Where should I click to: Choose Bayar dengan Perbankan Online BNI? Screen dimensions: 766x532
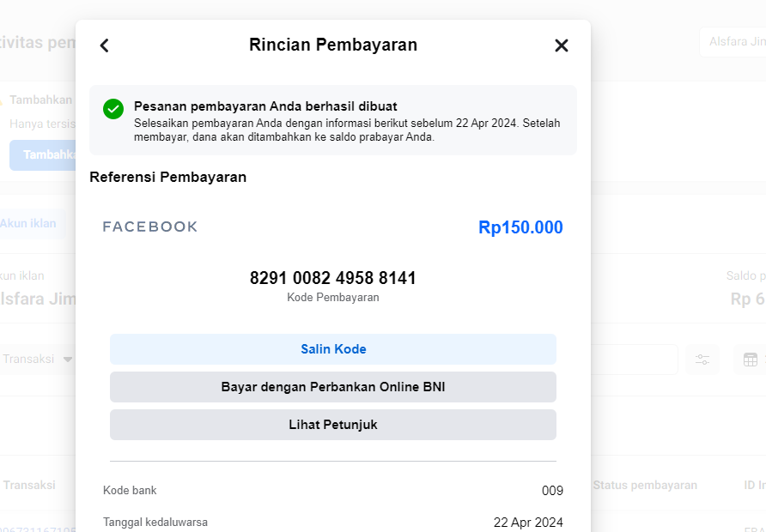(x=333, y=387)
